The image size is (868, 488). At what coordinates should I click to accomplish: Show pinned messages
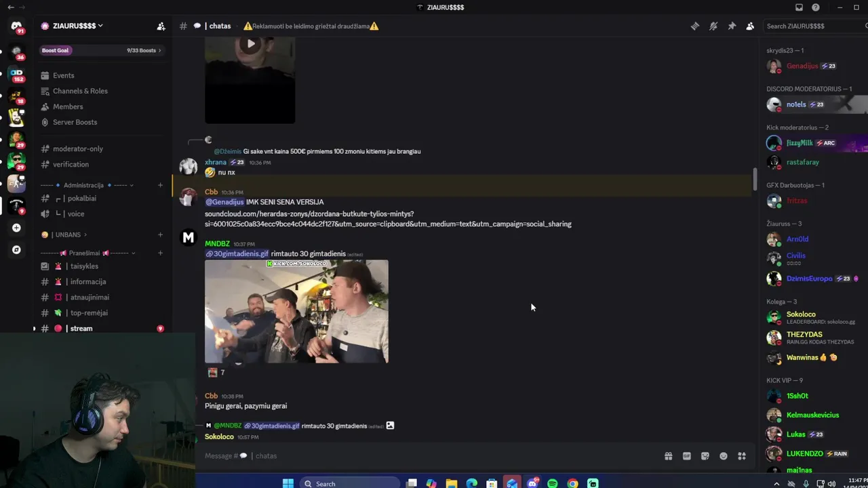[x=732, y=26]
